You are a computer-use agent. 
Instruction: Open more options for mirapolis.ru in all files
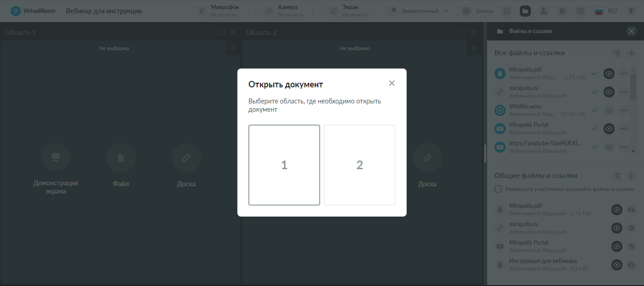pos(624,92)
